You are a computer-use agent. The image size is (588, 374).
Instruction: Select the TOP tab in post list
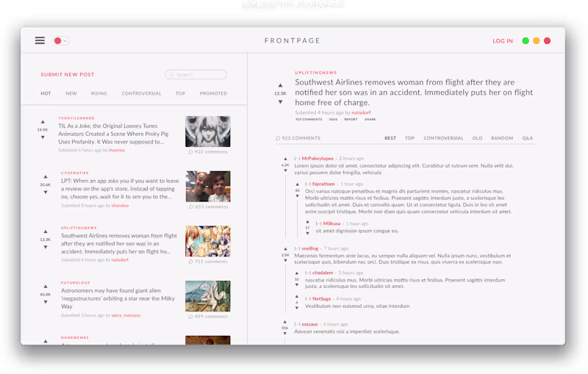coord(180,93)
